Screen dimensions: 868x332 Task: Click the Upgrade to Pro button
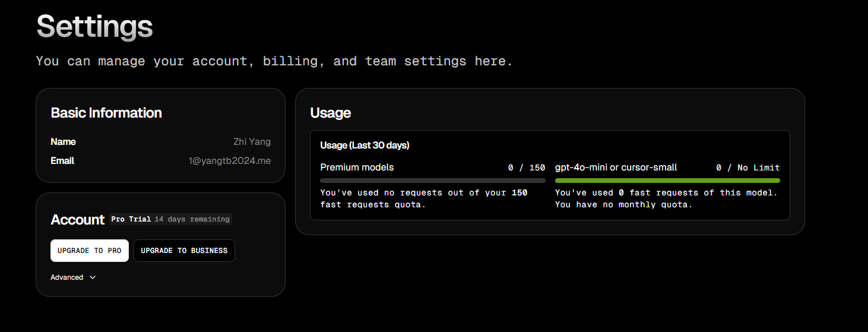89,251
